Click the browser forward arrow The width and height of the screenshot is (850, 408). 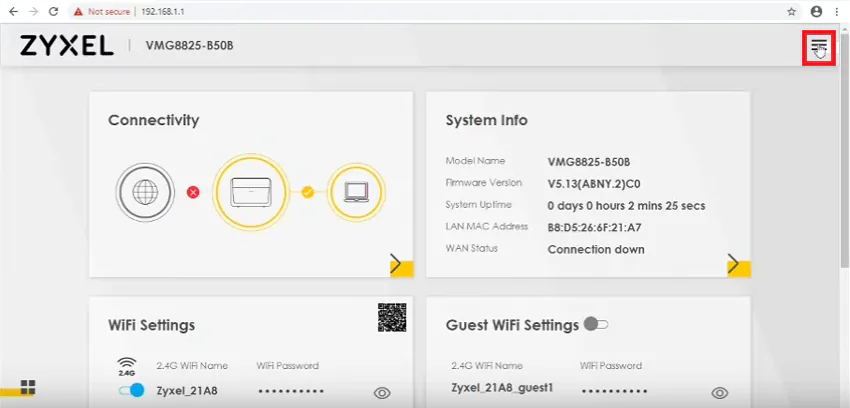click(x=33, y=11)
